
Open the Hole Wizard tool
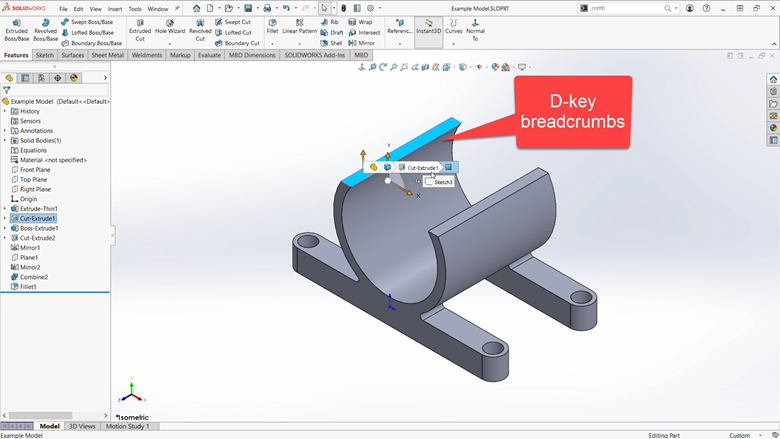170,27
